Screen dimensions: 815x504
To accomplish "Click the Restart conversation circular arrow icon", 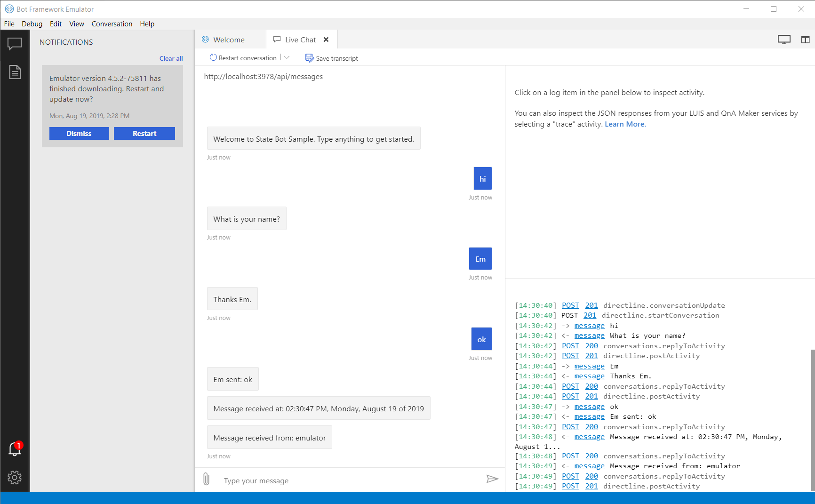I will [x=213, y=57].
